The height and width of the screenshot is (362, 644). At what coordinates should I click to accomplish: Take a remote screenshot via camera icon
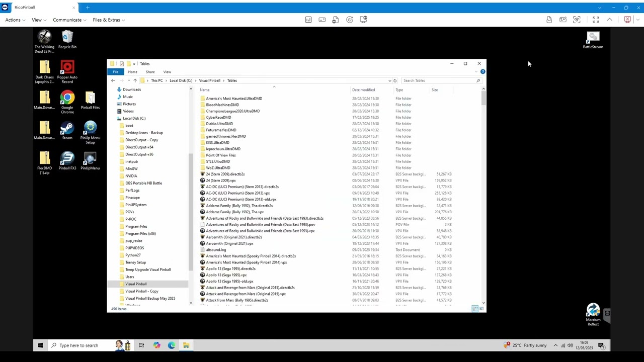pos(577,20)
